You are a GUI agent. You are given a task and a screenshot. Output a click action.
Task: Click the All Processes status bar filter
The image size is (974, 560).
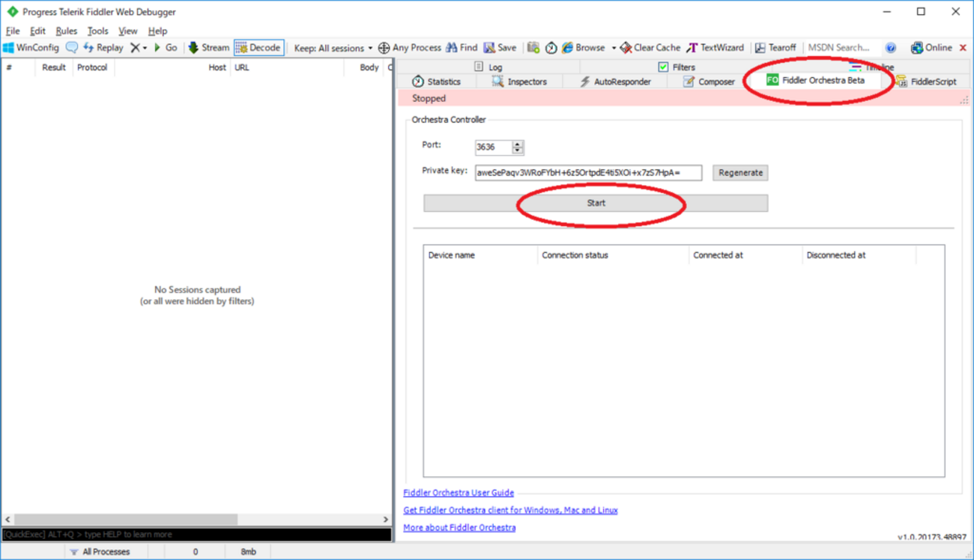pyautogui.click(x=100, y=552)
